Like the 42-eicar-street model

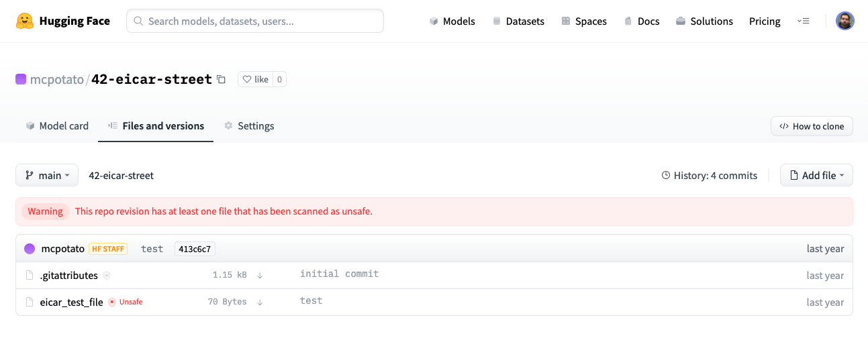click(x=255, y=79)
